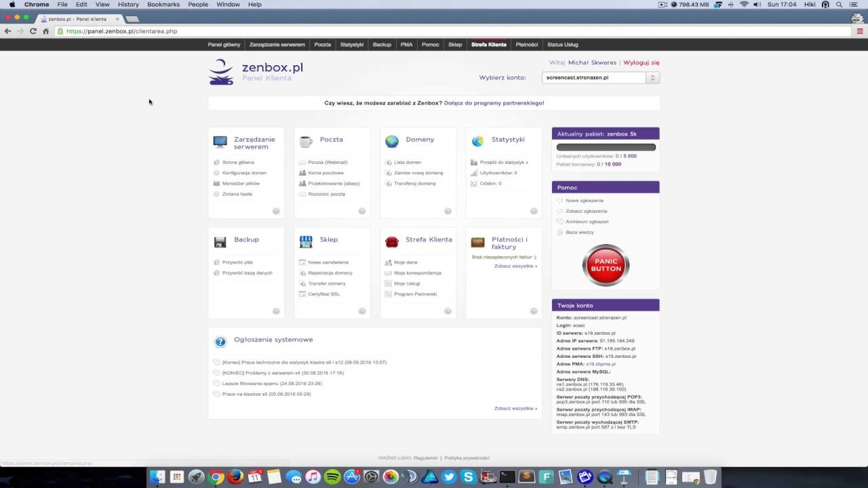Open the Domeny globe icon
Viewport: 868px width, 488px height.
point(392,141)
